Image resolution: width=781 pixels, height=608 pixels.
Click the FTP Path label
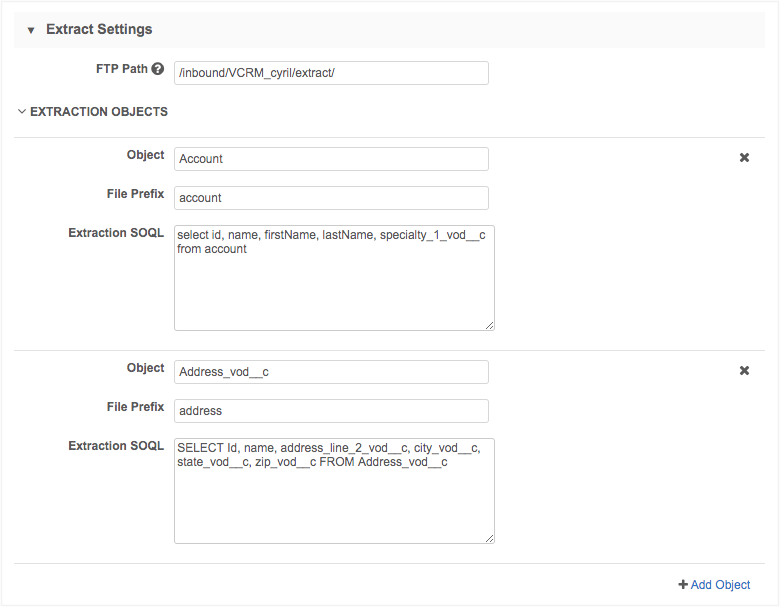(120, 69)
